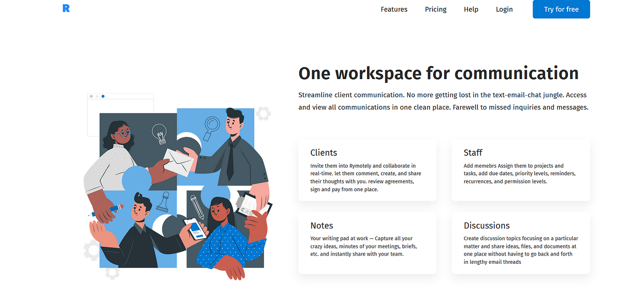Open the Pricing page
Screen dimensions: 644x291
click(x=436, y=9)
